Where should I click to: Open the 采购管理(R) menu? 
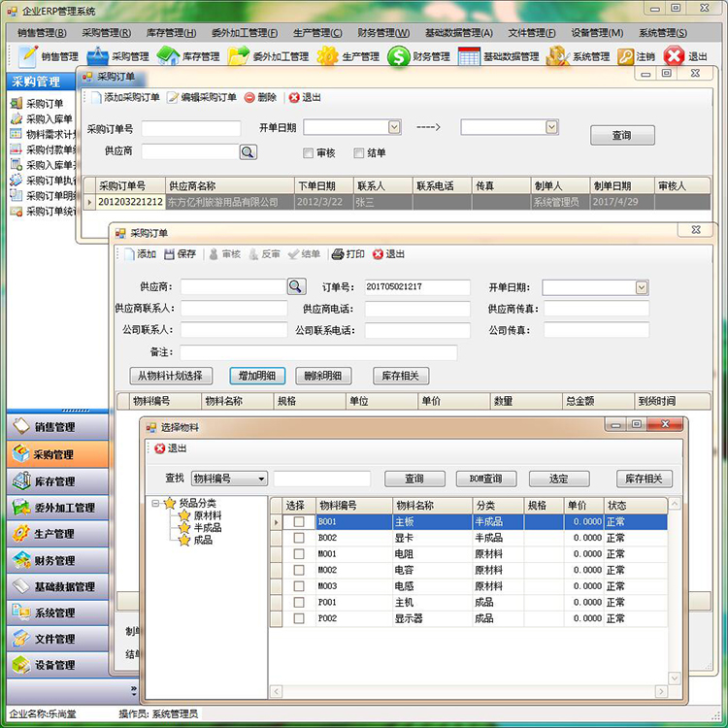(107, 33)
